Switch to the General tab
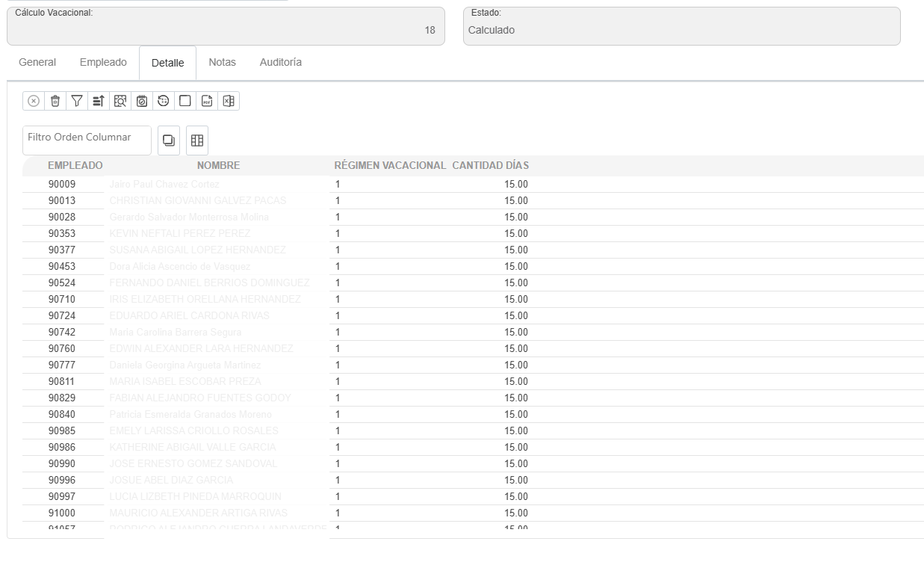 [37, 63]
